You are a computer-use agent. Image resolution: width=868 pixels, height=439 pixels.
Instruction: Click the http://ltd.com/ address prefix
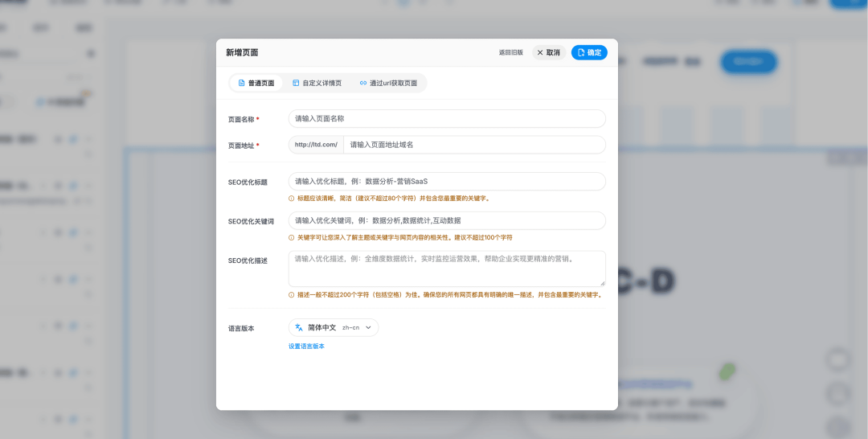(x=316, y=145)
